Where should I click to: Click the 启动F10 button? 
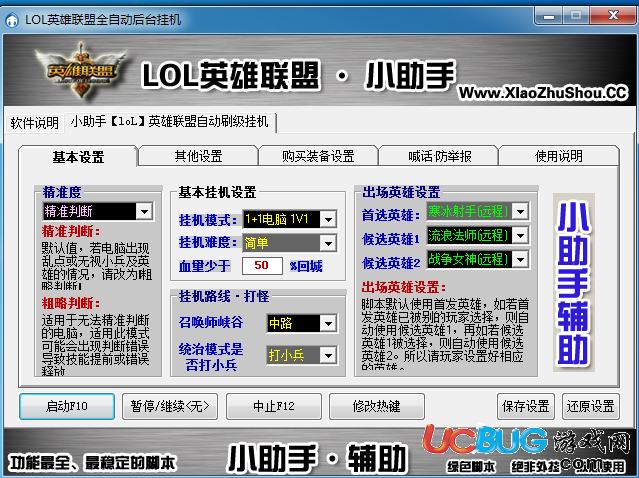tap(67, 406)
